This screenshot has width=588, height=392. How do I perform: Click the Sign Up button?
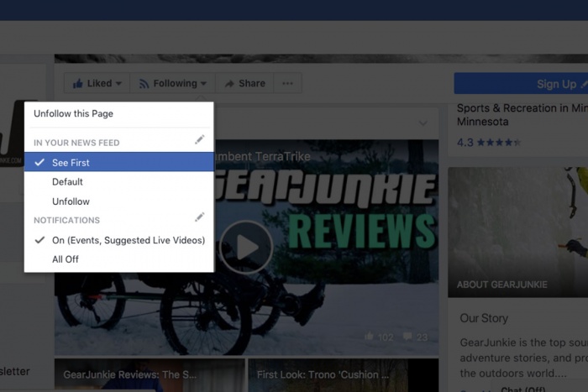[522, 84]
